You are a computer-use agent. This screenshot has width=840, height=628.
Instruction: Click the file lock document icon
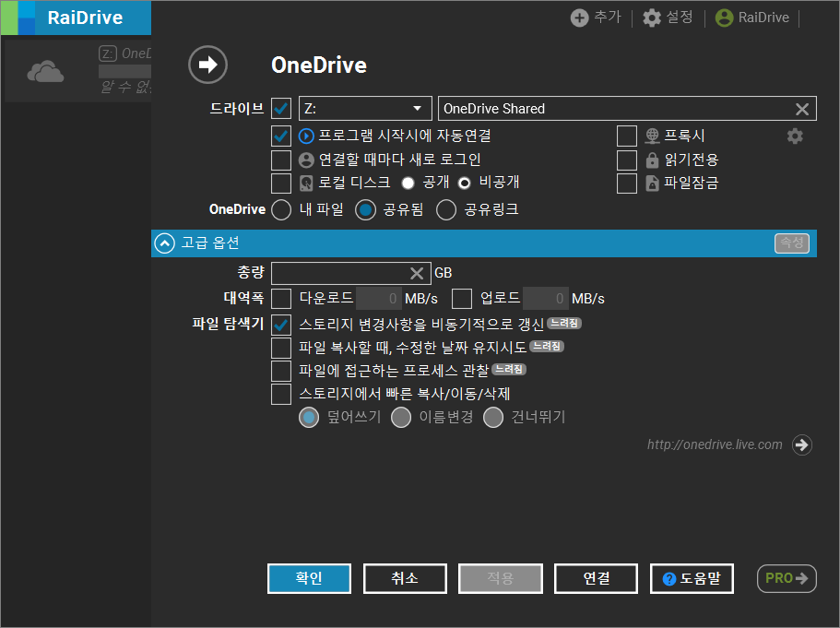click(x=652, y=184)
